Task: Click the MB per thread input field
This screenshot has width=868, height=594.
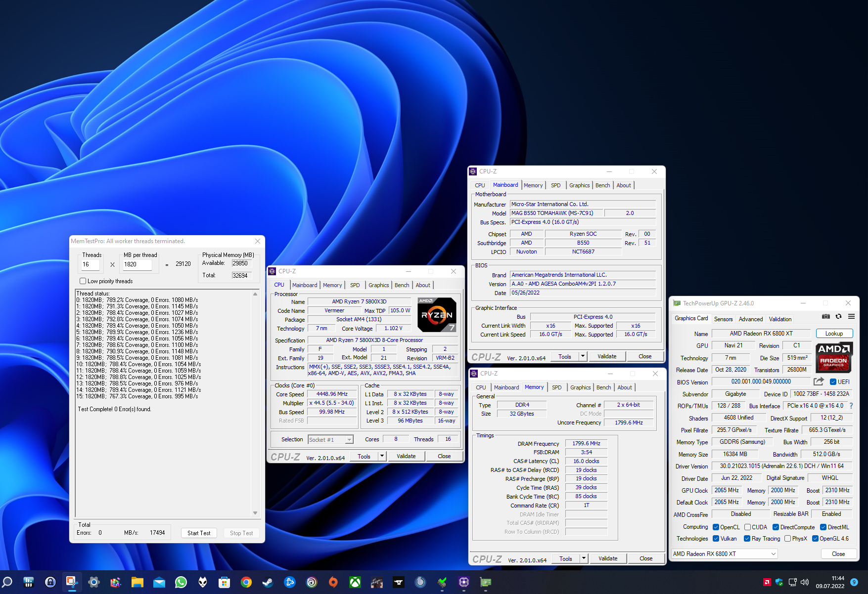Action: click(x=137, y=264)
